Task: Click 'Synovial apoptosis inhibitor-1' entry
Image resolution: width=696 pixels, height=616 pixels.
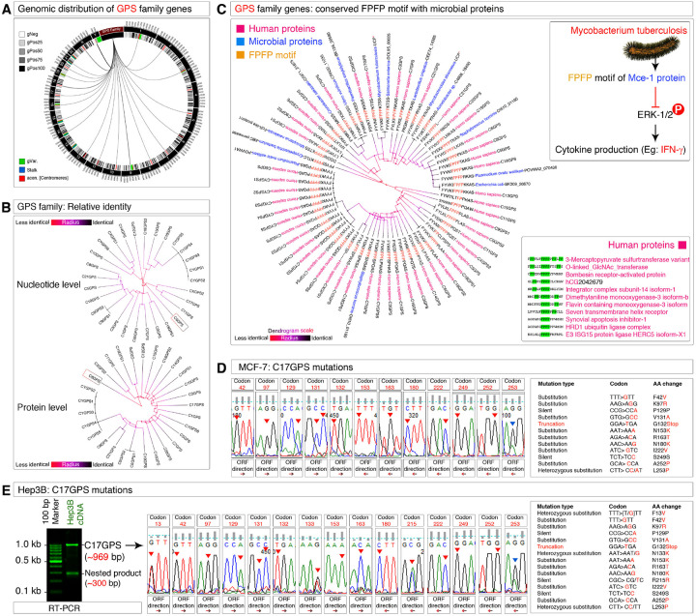Action: coord(606,319)
